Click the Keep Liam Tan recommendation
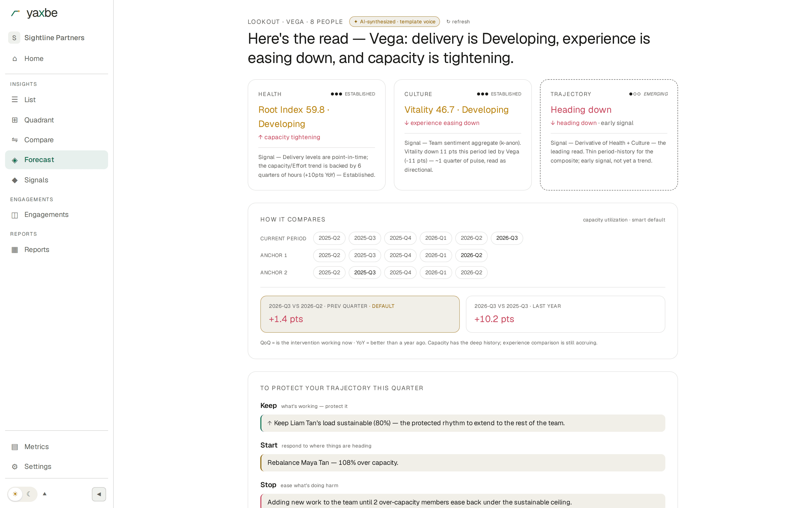812x508 pixels. (x=463, y=423)
